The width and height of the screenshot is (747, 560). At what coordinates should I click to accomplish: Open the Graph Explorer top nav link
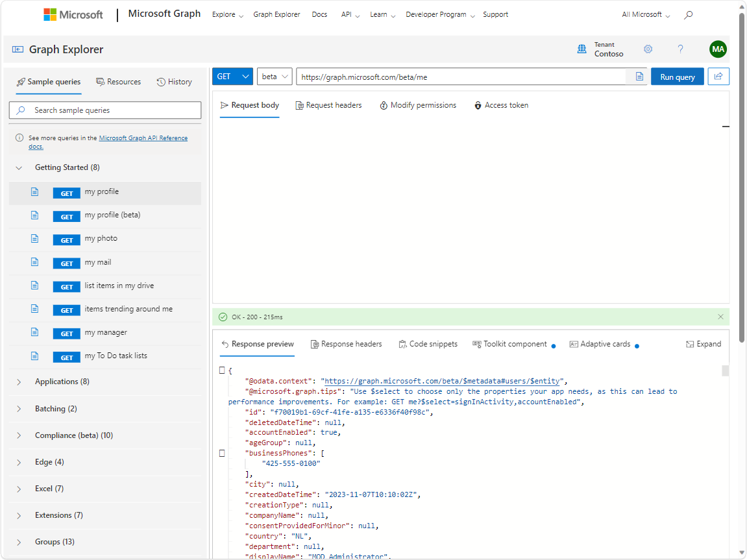pos(276,15)
